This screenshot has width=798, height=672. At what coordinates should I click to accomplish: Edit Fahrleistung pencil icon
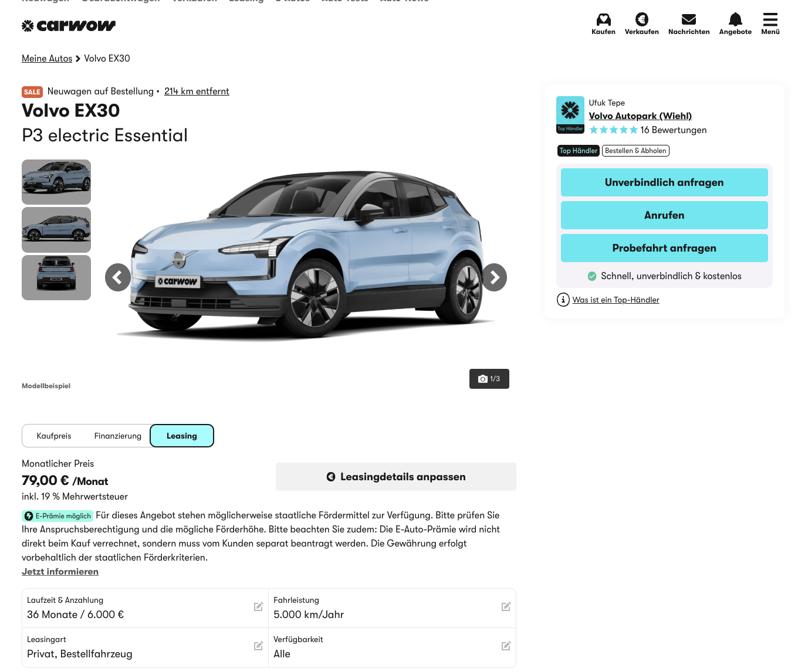click(x=506, y=607)
